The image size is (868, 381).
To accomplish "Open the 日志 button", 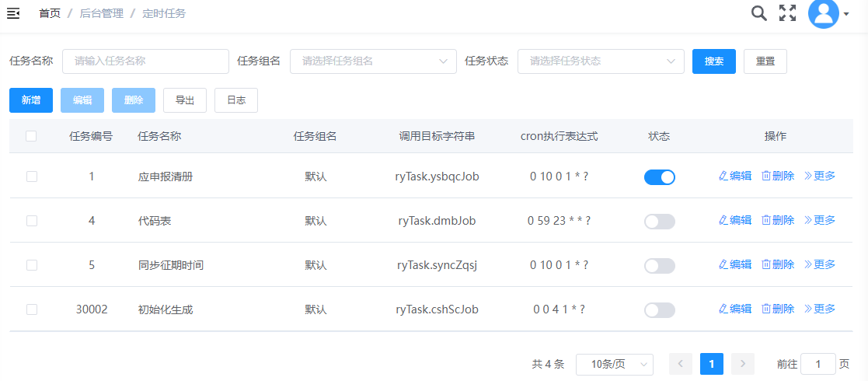I will click(236, 100).
